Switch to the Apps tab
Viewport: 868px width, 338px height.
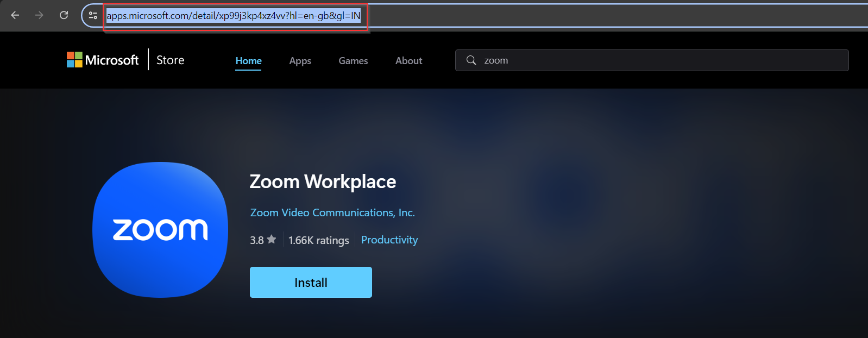pos(300,61)
